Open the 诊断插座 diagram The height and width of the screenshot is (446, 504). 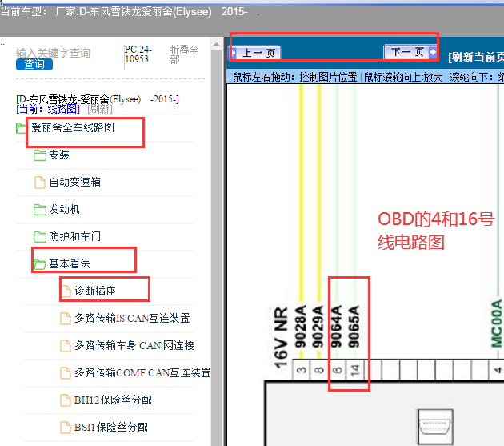(x=95, y=291)
